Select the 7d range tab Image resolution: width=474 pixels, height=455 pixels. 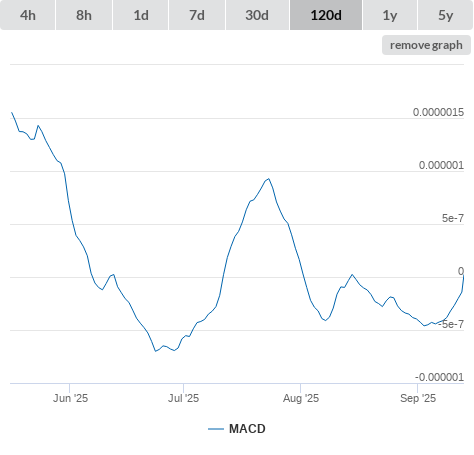coord(197,15)
